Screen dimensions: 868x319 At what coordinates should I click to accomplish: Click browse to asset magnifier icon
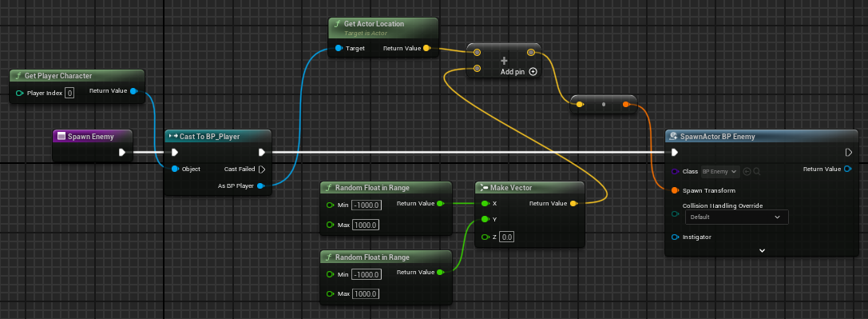pyautogui.click(x=757, y=172)
